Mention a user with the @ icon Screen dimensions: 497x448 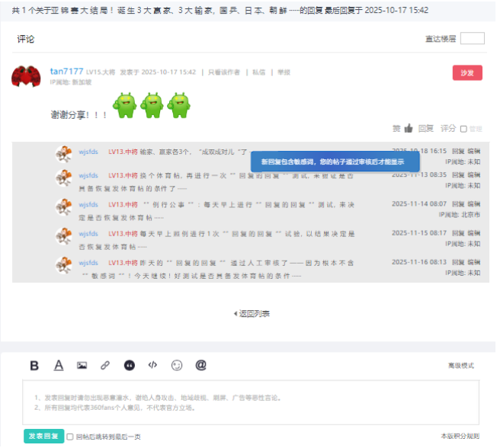(200, 365)
